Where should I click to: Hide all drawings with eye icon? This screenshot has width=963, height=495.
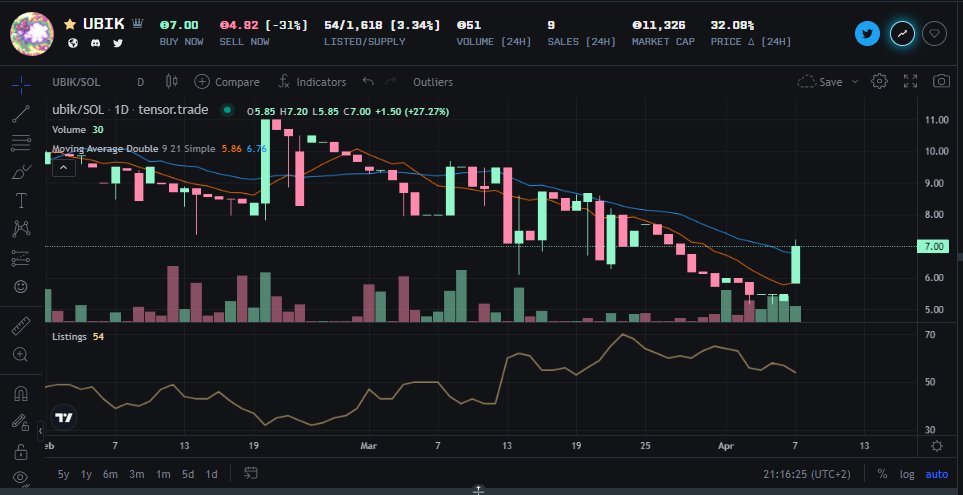coord(21,477)
